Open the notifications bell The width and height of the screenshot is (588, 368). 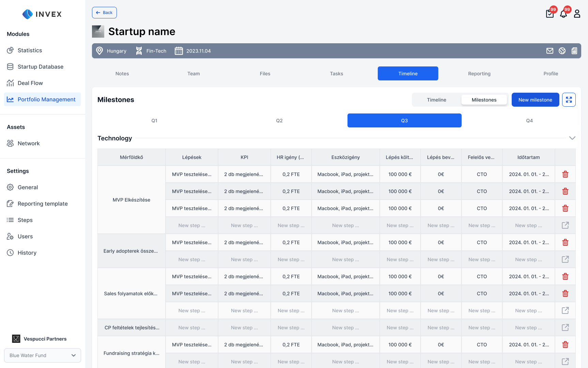click(x=563, y=14)
